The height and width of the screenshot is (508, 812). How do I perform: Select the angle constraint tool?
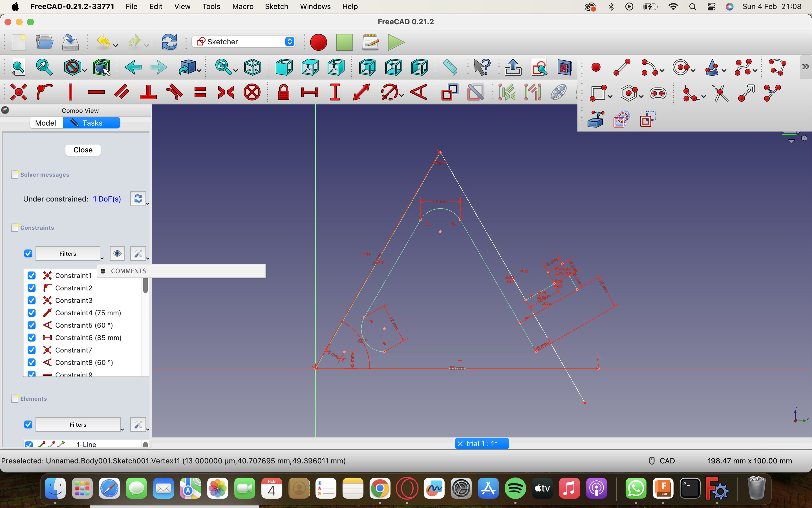point(419,92)
